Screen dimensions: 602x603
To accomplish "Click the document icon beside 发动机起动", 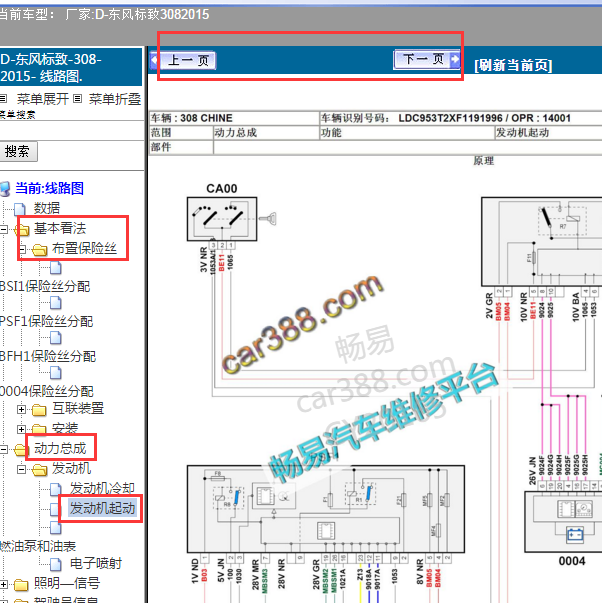I will pyautogui.click(x=55, y=509).
